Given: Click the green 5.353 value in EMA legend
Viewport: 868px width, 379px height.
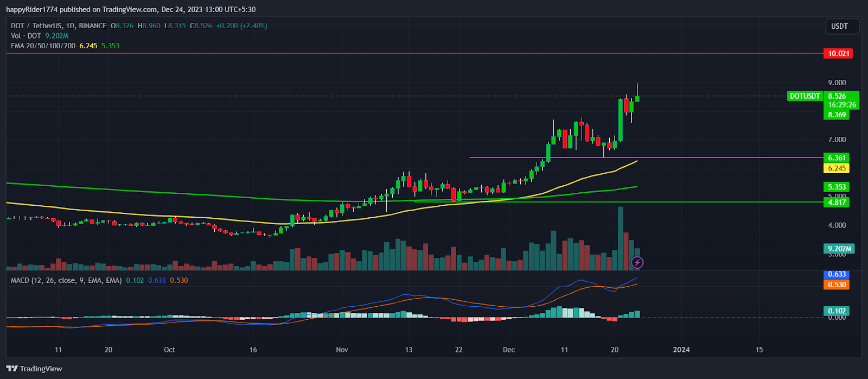Looking at the screenshot, I should pos(110,46).
